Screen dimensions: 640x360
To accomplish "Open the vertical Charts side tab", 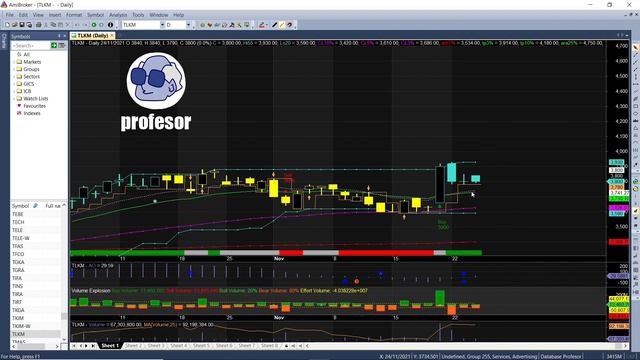I will [4, 41].
